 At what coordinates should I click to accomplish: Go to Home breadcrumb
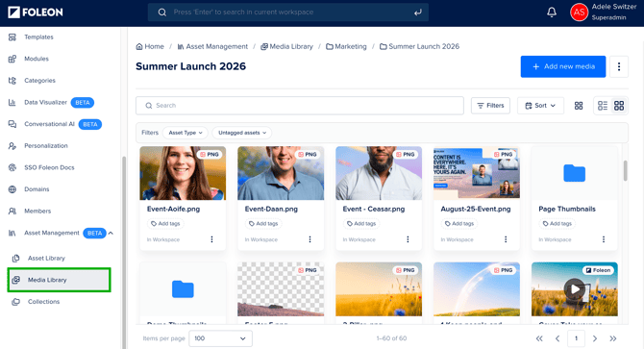tap(150, 46)
